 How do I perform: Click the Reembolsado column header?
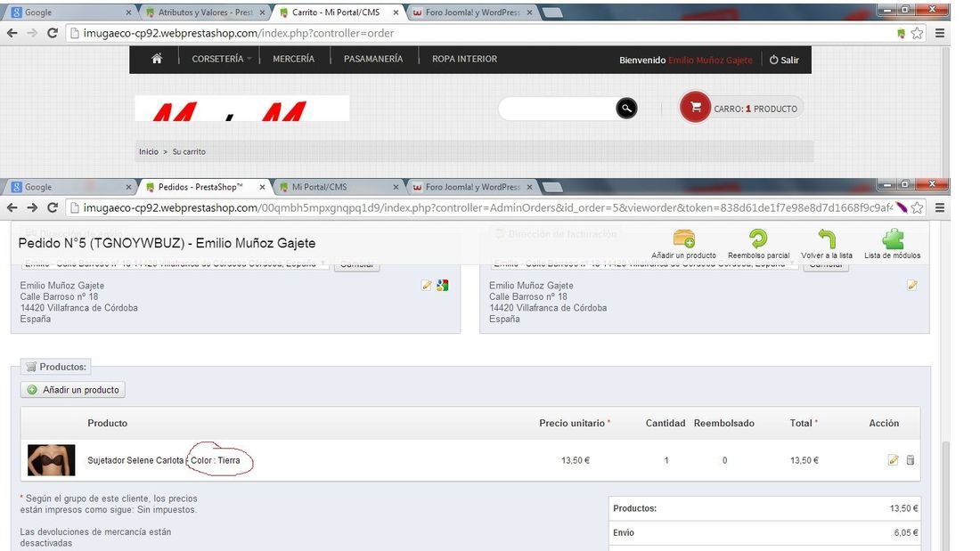(723, 423)
